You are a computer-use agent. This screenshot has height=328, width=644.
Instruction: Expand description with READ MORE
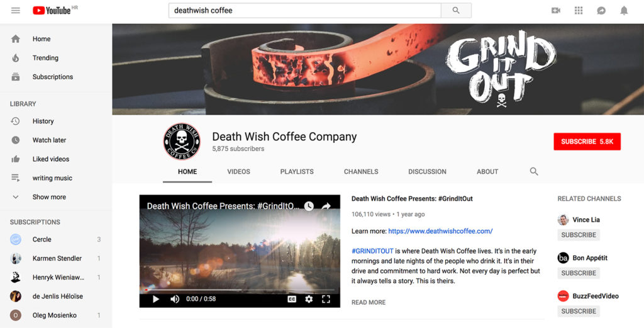tap(369, 302)
